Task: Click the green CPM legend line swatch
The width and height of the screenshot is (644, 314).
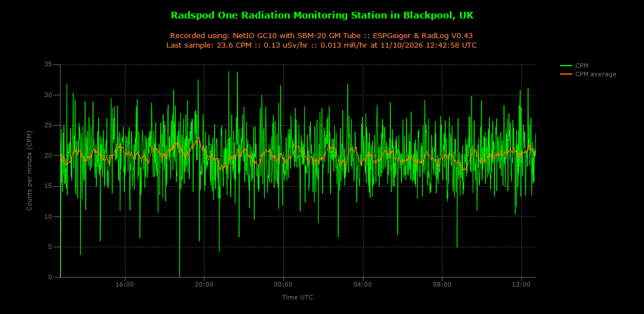Action: [x=566, y=66]
